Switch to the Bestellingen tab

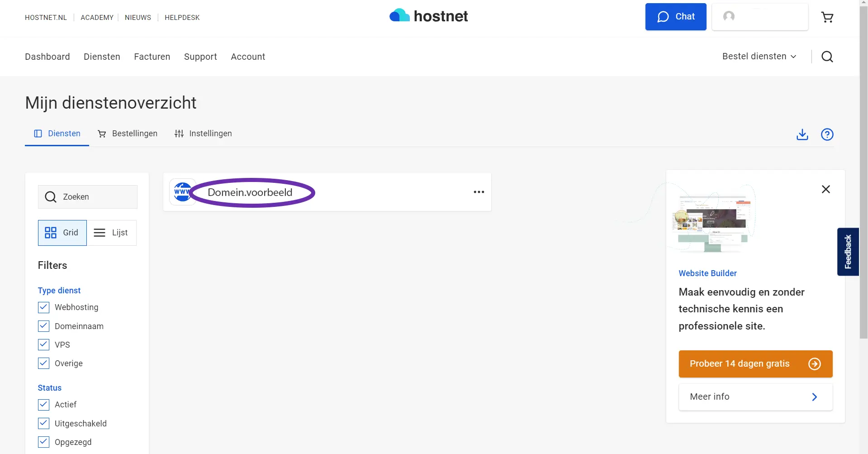128,134
